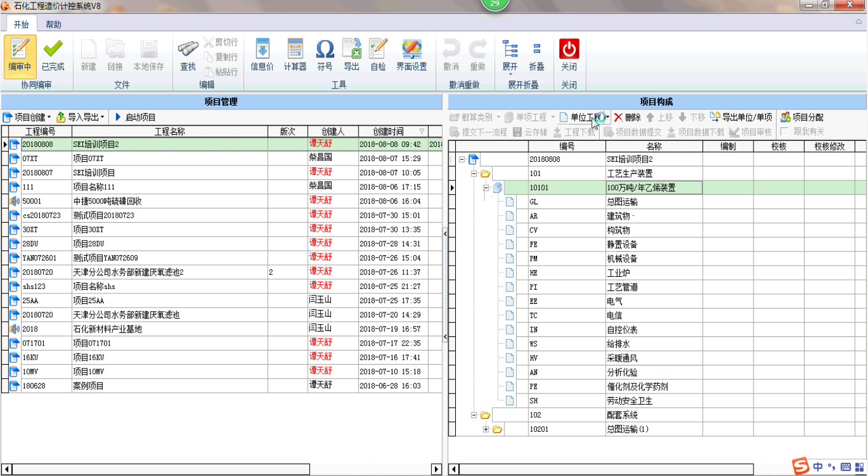Select project row 案例项目
This screenshot has width=868, height=476.
(x=221, y=386)
